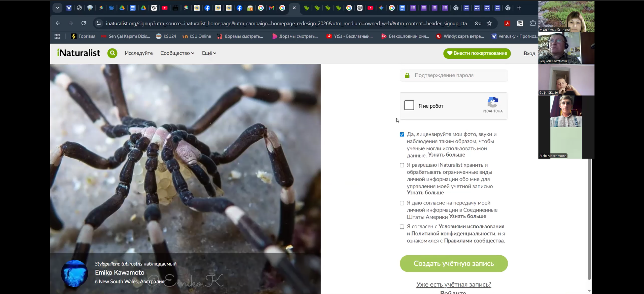Open the tab search dropdown arrow
The height and width of the screenshot is (294, 644).
[x=58, y=8]
